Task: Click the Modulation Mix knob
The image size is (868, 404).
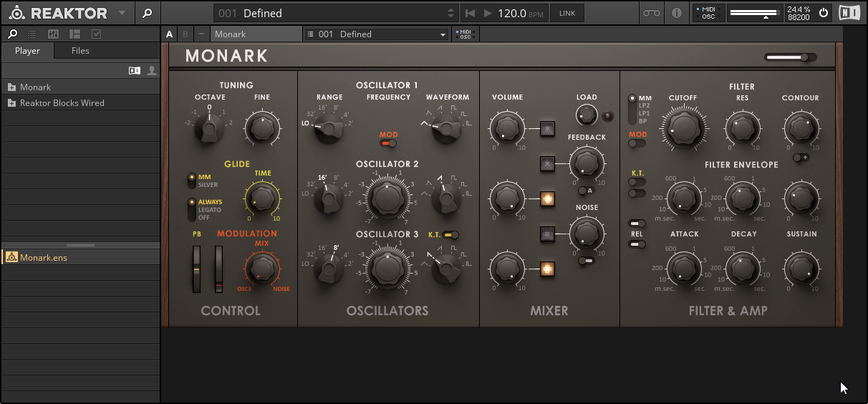Action: tap(262, 269)
